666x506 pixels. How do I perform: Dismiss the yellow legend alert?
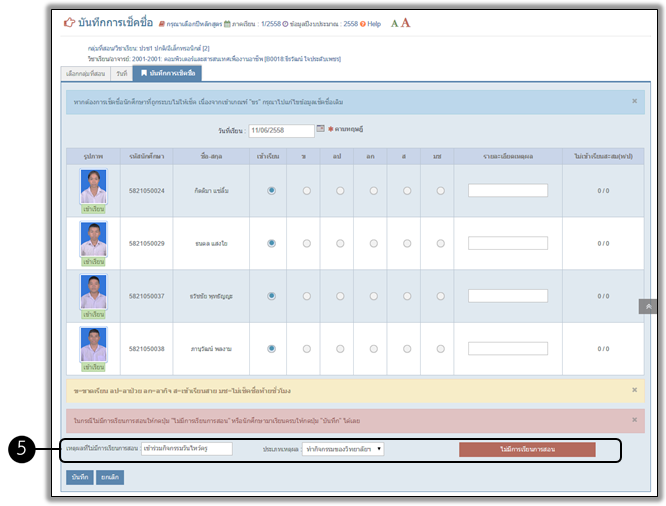click(634, 389)
